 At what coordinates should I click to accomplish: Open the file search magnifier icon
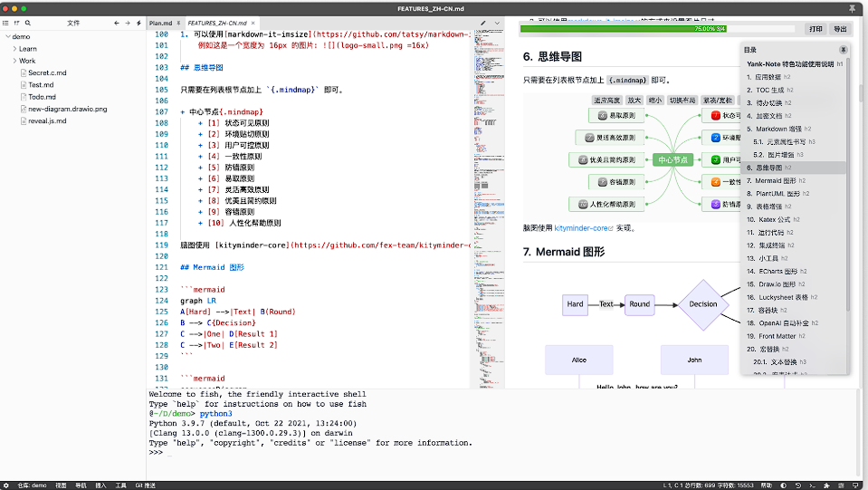coord(28,24)
